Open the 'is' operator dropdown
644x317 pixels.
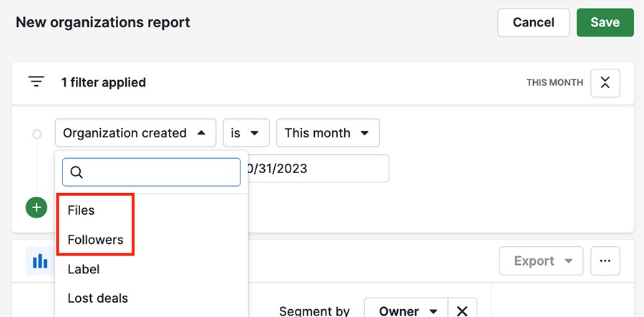coord(246,132)
